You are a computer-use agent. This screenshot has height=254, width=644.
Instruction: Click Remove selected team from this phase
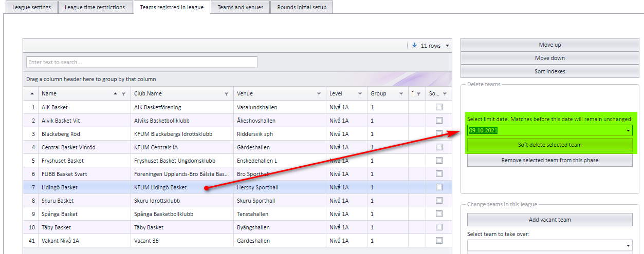(x=549, y=160)
